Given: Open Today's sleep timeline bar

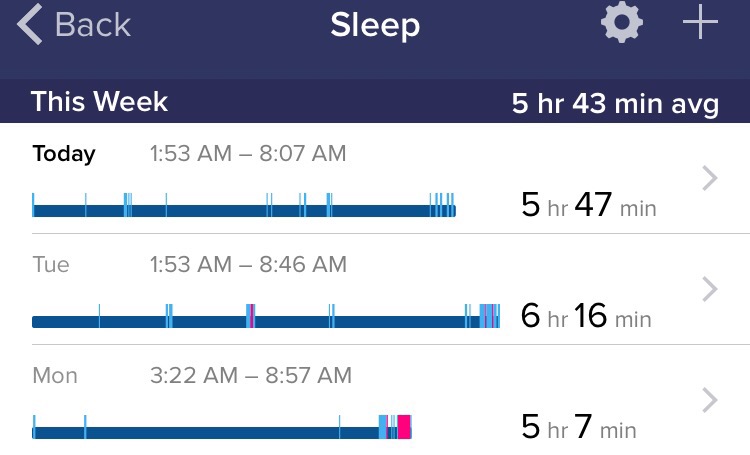Looking at the screenshot, I should click(243, 210).
